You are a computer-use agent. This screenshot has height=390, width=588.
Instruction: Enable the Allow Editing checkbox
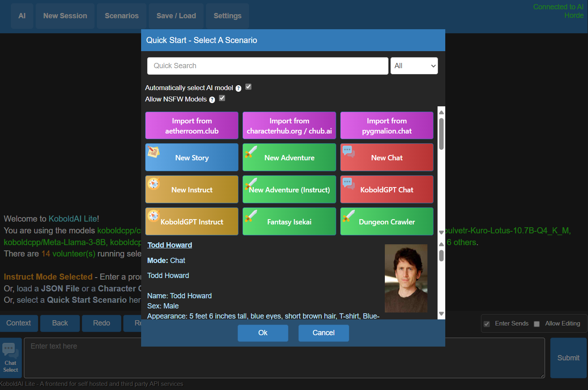pos(537,324)
